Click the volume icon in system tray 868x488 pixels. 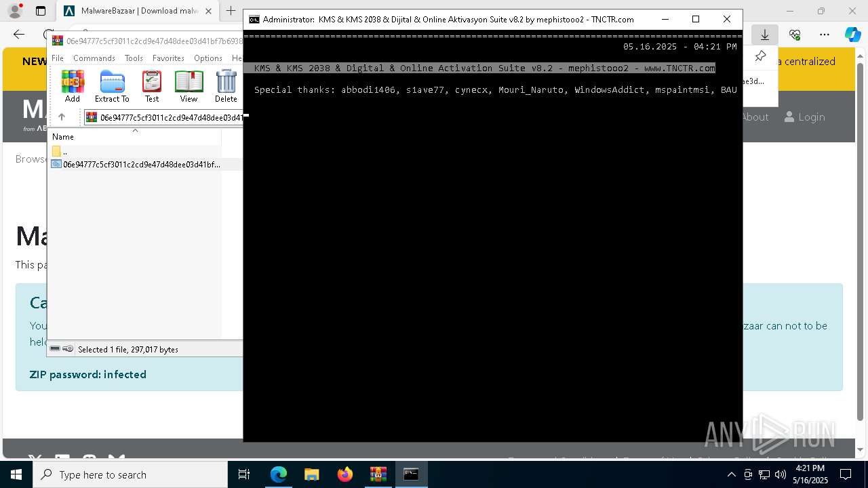click(781, 474)
